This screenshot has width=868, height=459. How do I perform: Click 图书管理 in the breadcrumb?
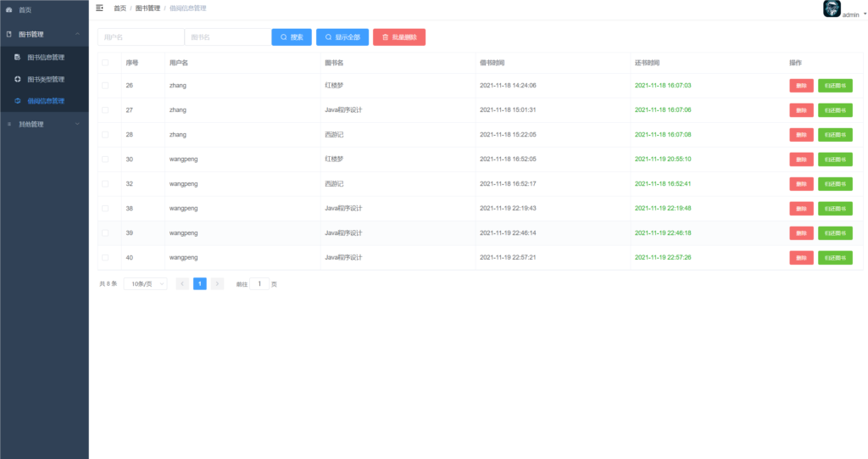click(147, 8)
